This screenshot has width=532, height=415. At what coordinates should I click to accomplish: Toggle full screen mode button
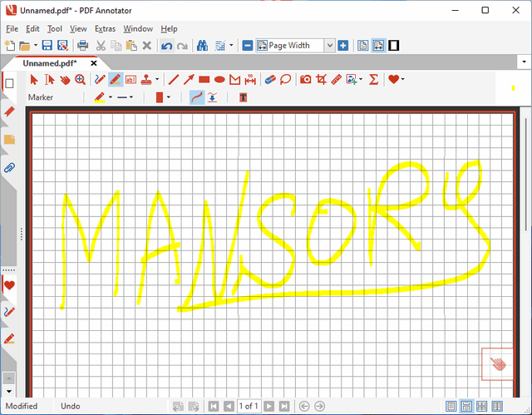pos(394,45)
